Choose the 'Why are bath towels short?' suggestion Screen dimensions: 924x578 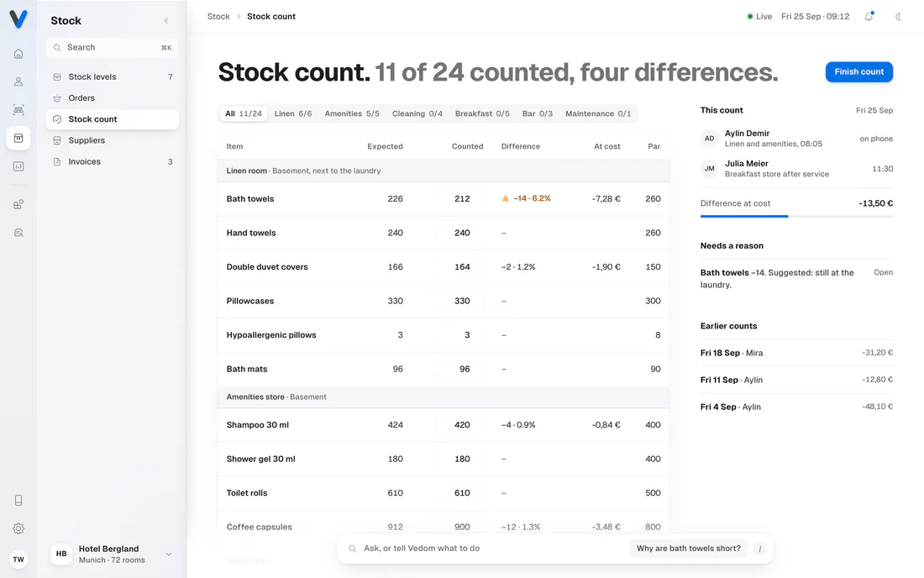click(x=688, y=549)
